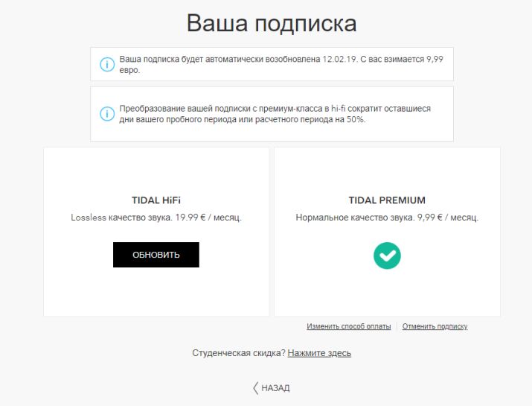Viewport: 532px width, 406px height.
Task: Select the TIDAL PREMIUM plan heading
Action: tap(387, 200)
